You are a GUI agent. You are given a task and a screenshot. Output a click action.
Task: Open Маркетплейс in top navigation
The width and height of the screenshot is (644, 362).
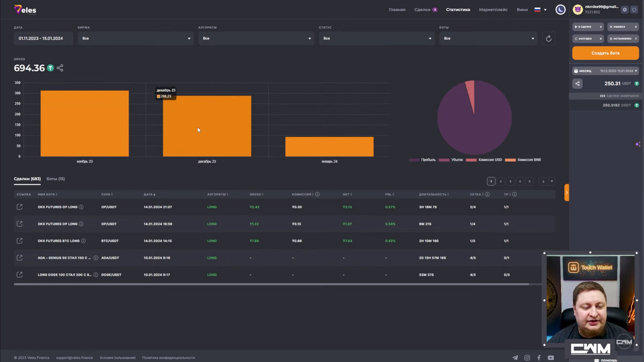[494, 10]
